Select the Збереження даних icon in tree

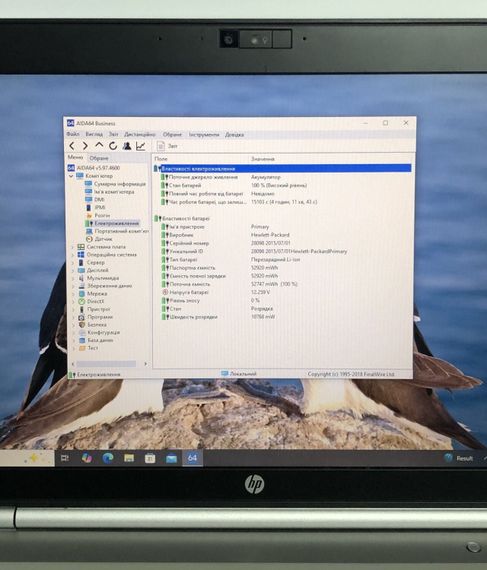(81, 286)
